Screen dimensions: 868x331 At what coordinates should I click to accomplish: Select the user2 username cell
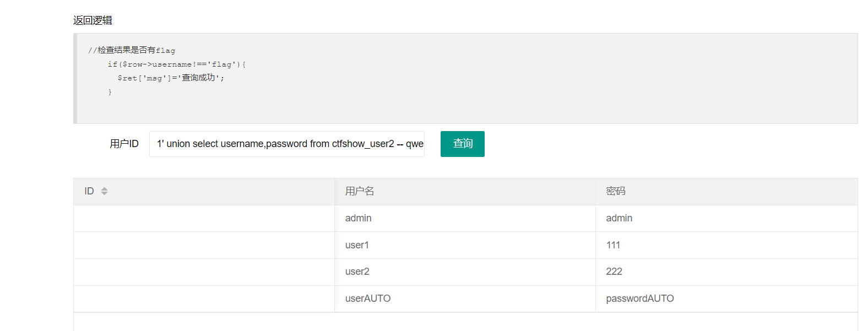pos(465,272)
